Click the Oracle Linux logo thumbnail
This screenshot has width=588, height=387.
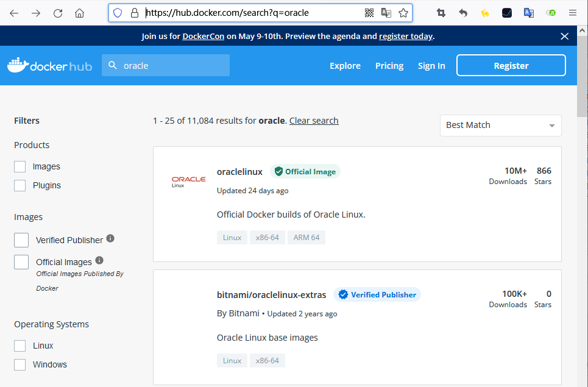pyautogui.click(x=188, y=182)
